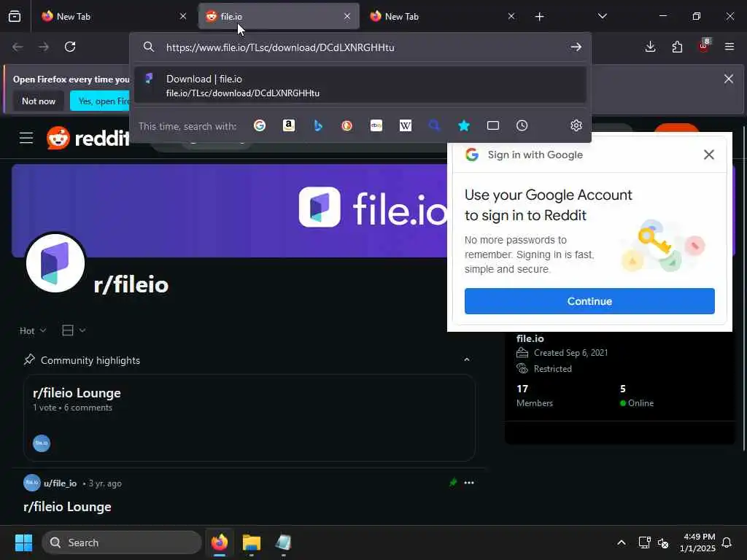Click the file.io banner image

(228, 210)
